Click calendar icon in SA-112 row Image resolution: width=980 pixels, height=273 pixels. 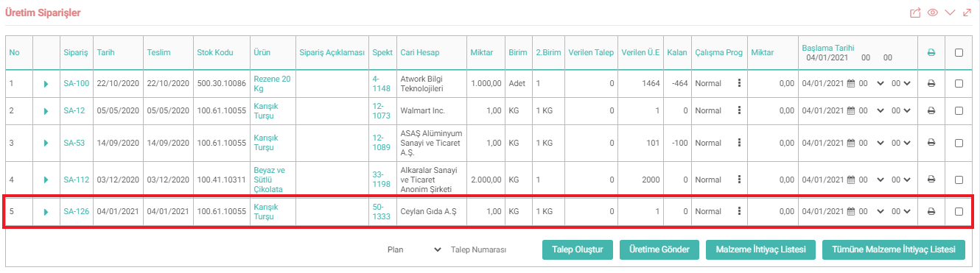click(851, 179)
